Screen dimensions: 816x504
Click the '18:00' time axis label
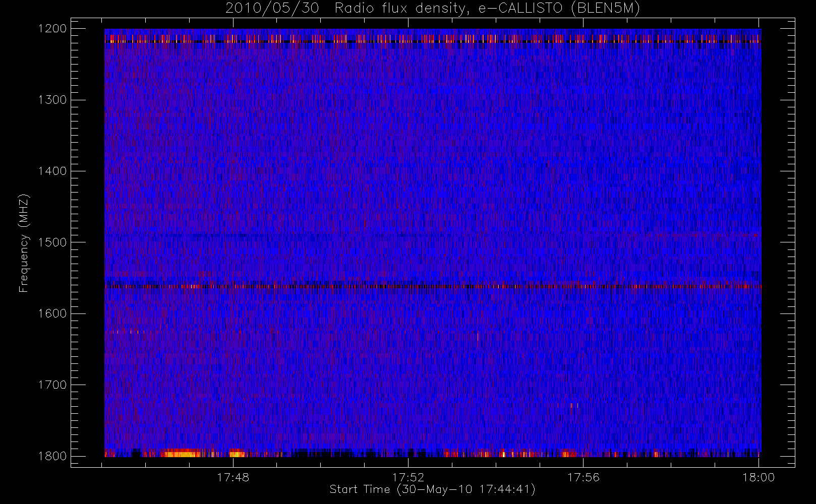(x=759, y=477)
